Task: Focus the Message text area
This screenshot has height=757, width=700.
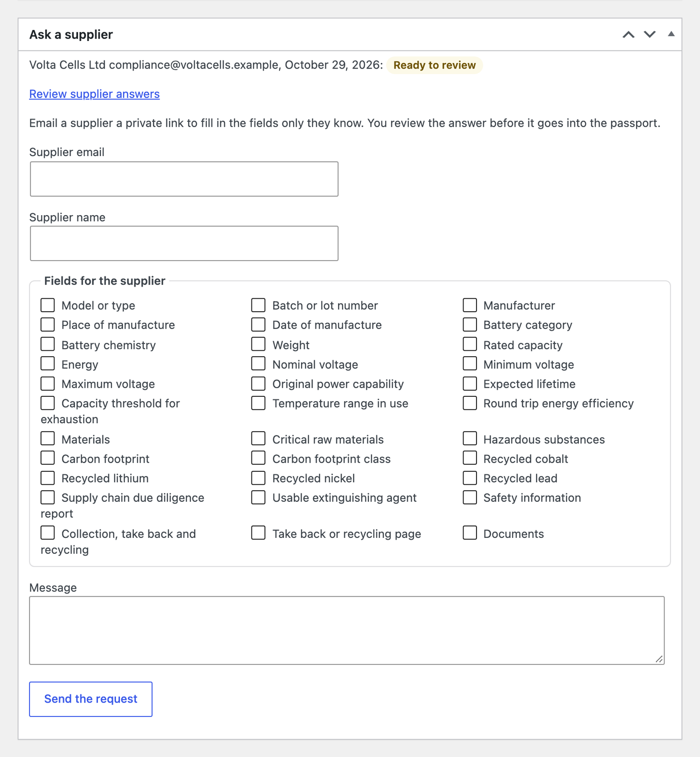Action: (x=347, y=630)
